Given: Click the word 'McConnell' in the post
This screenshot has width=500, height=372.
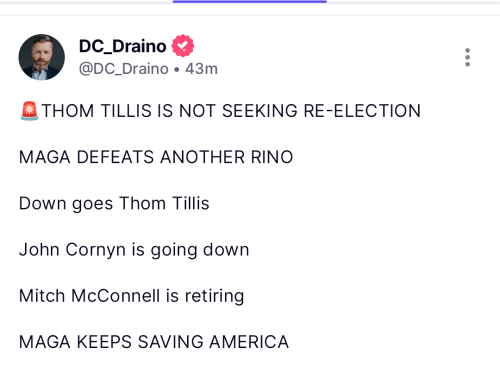Looking at the screenshot, I should (x=116, y=296).
